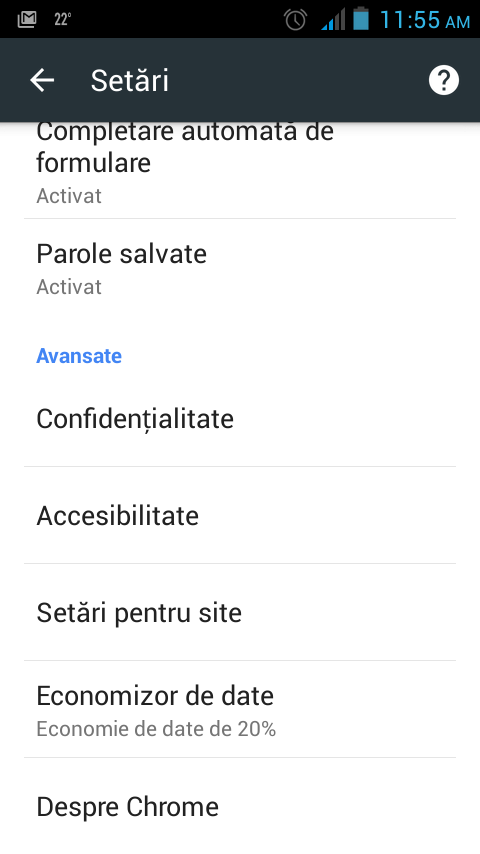Image resolution: width=480 pixels, height=854 pixels.
Task: Tap the 22° temperature notification
Action: [x=63, y=20]
